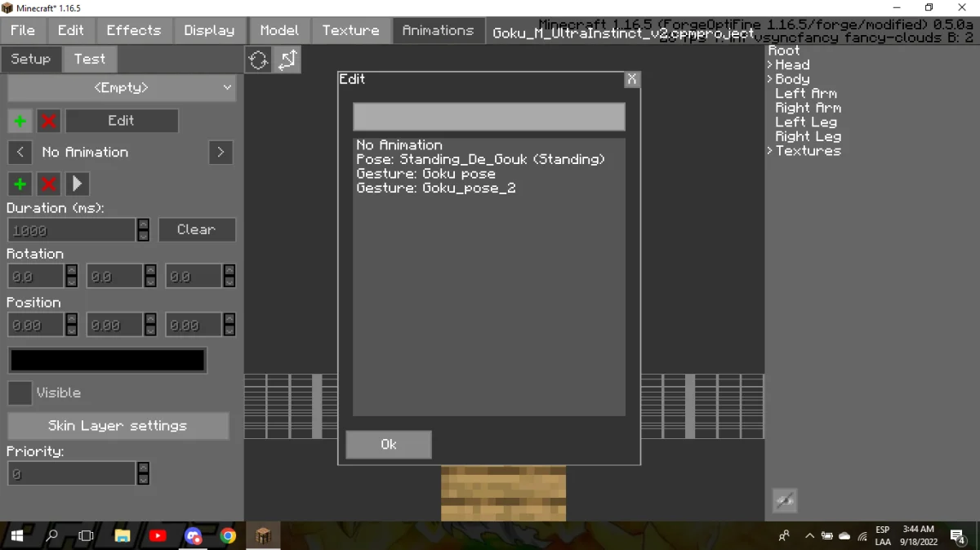Open the notification center icon
980x550 pixels.
click(x=958, y=536)
